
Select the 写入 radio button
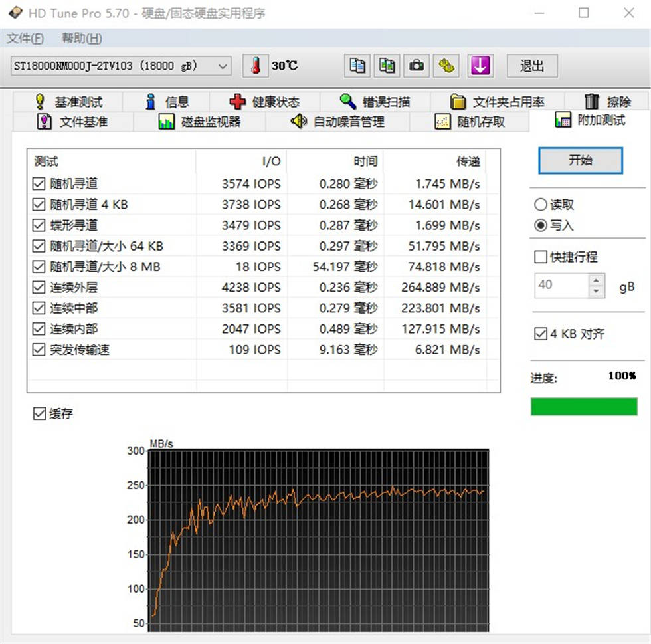click(541, 225)
